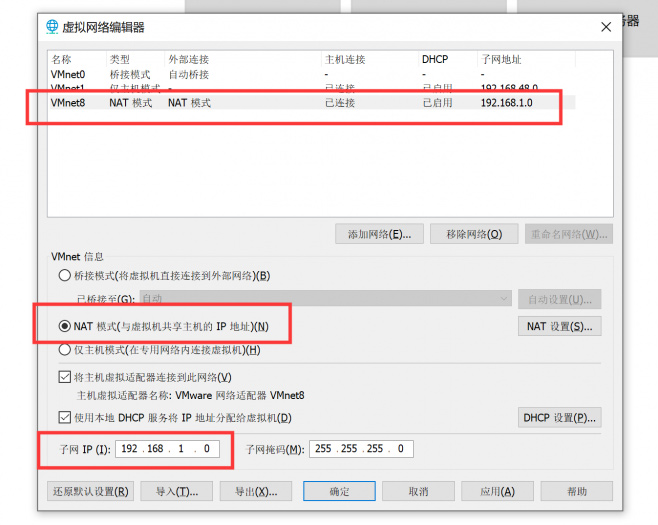The width and height of the screenshot is (658, 525).
Task: Click 还原默认设置 restore defaults button
Action: (91, 491)
